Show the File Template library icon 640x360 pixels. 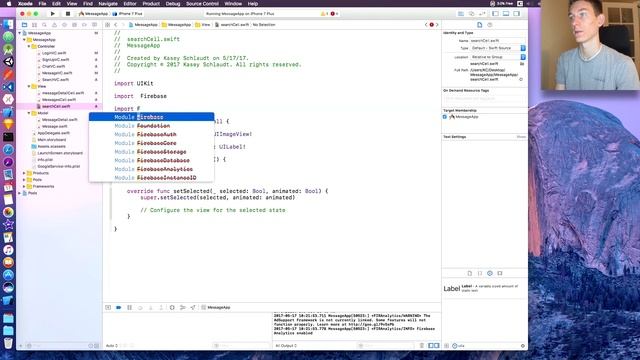point(469,273)
